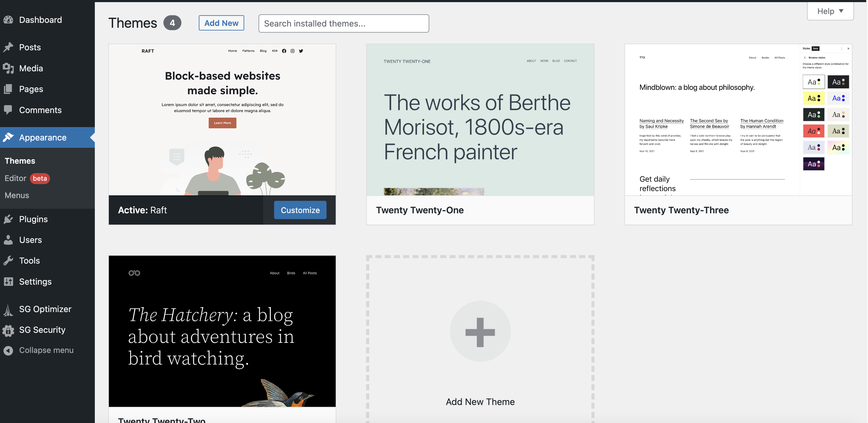This screenshot has height=423, width=868.
Task: Open the Settings menu label
Action: click(x=35, y=282)
